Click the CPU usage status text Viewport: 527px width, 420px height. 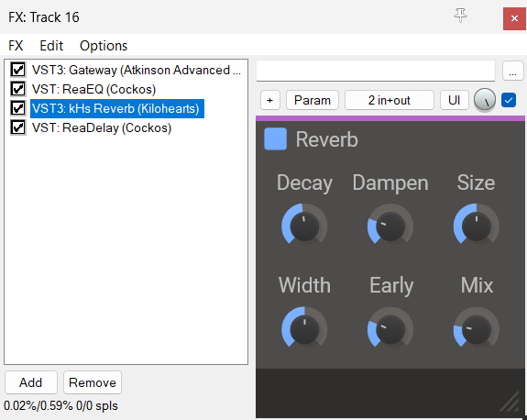click(x=60, y=405)
